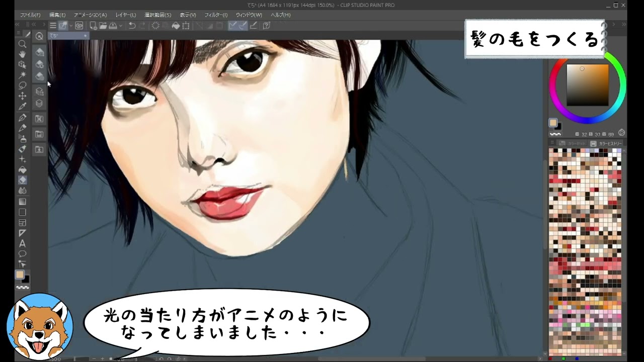Toggle snap to ruler in command bar
The height and width of the screenshot is (362, 644).
click(x=233, y=26)
